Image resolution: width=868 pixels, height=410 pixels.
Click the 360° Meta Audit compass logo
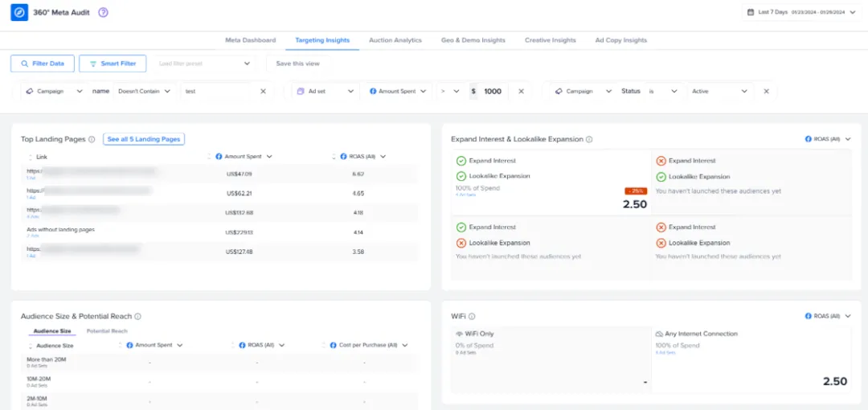19,12
